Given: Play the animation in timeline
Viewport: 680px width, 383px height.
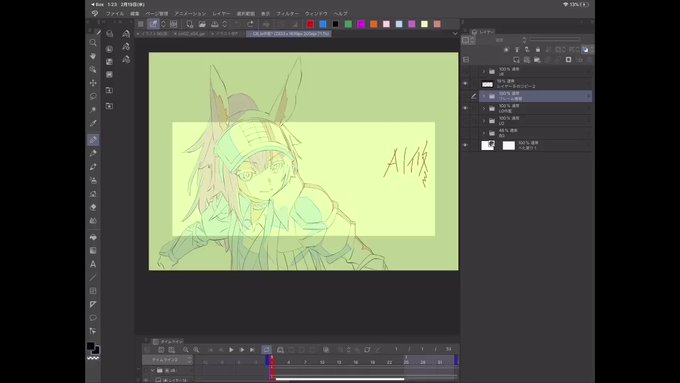Looking at the screenshot, I should point(231,350).
